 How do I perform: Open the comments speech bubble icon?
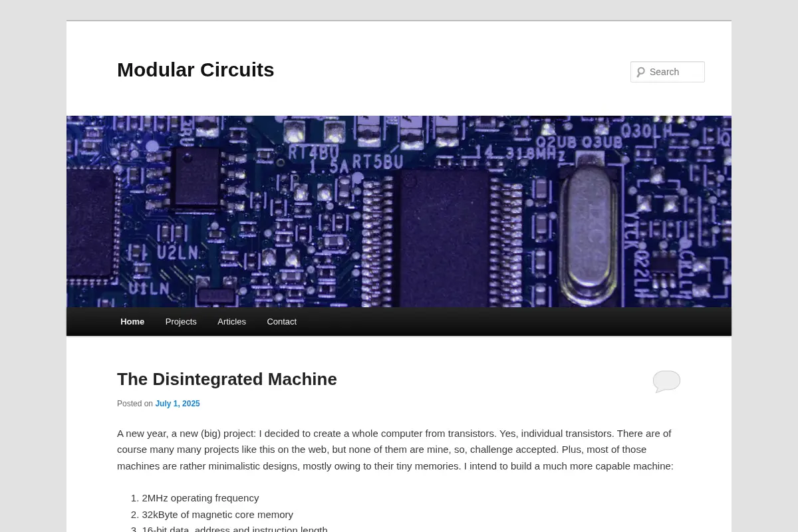666,381
